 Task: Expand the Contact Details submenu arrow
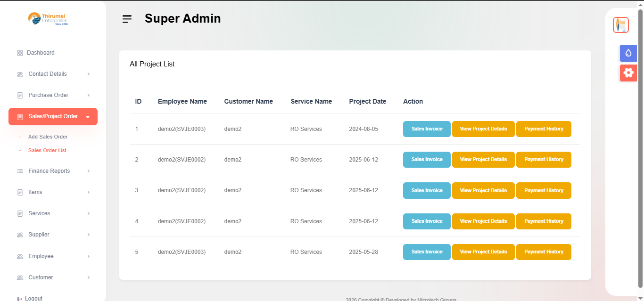coord(88,74)
